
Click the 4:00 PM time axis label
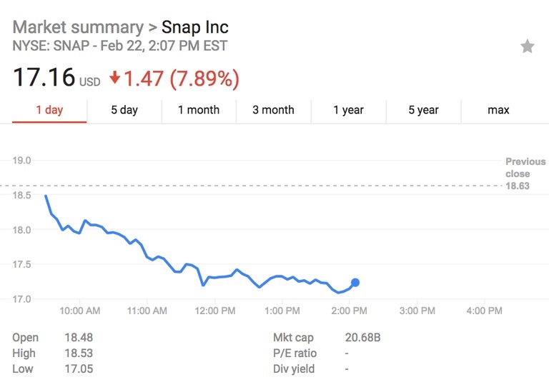485,311
